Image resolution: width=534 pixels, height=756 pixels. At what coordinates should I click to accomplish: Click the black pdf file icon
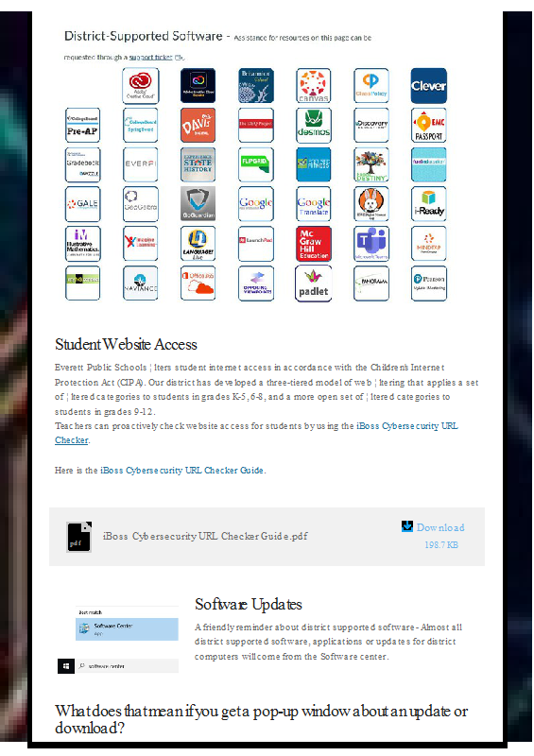(79, 537)
